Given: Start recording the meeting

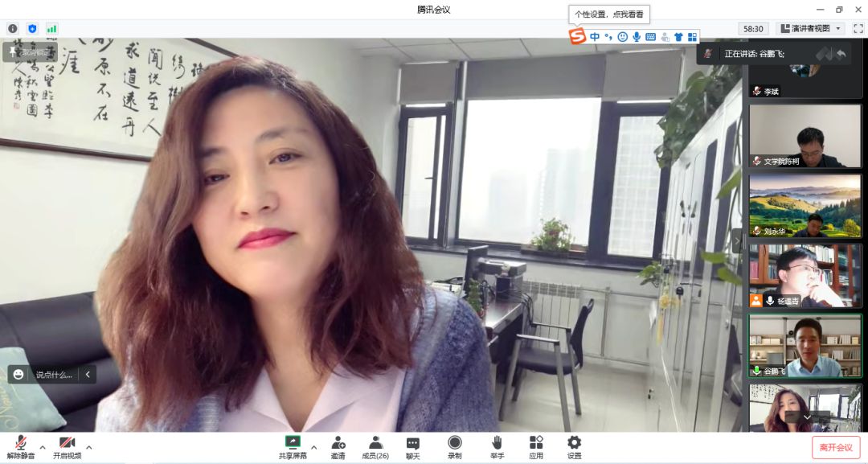Looking at the screenshot, I should pos(455,442).
